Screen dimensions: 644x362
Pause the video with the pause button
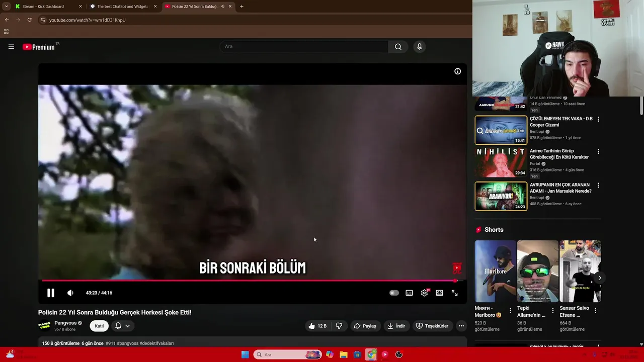[x=51, y=293]
